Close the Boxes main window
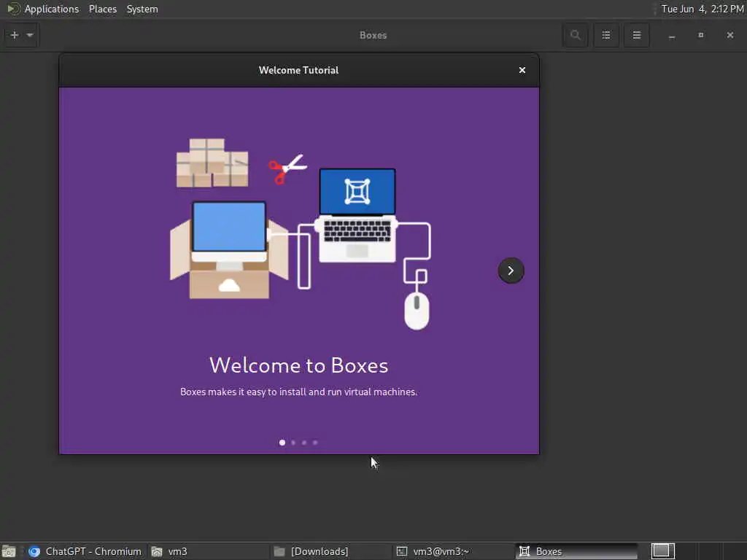 [729, 35]
